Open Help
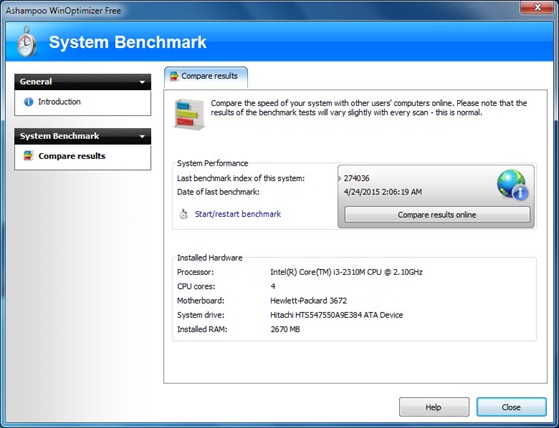This screenshot has width=559, height=428. [x=434, y=407]
